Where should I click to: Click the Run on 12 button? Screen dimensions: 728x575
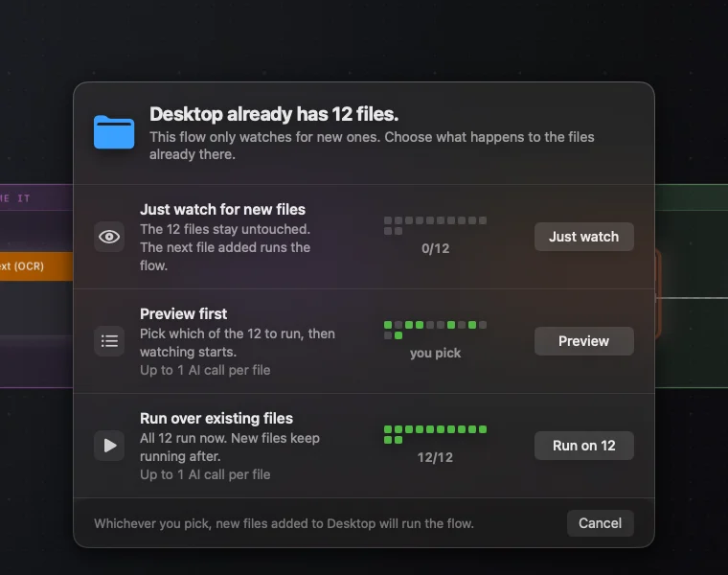point(583,446)
